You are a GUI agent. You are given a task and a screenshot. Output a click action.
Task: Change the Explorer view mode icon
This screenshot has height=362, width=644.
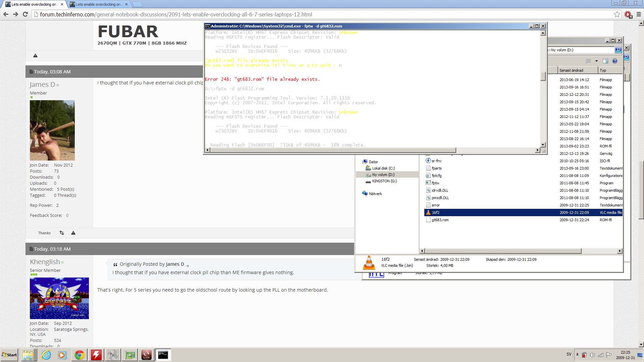(x=588, y=61)
